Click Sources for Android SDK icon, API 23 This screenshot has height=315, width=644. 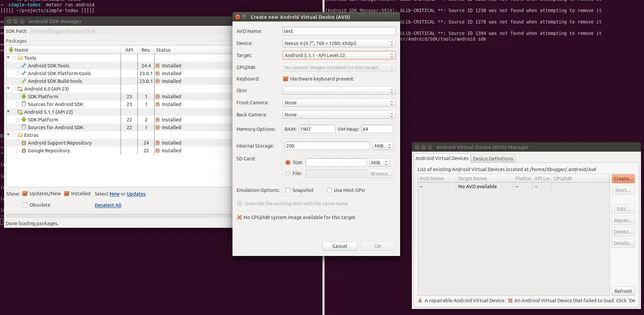24,104
